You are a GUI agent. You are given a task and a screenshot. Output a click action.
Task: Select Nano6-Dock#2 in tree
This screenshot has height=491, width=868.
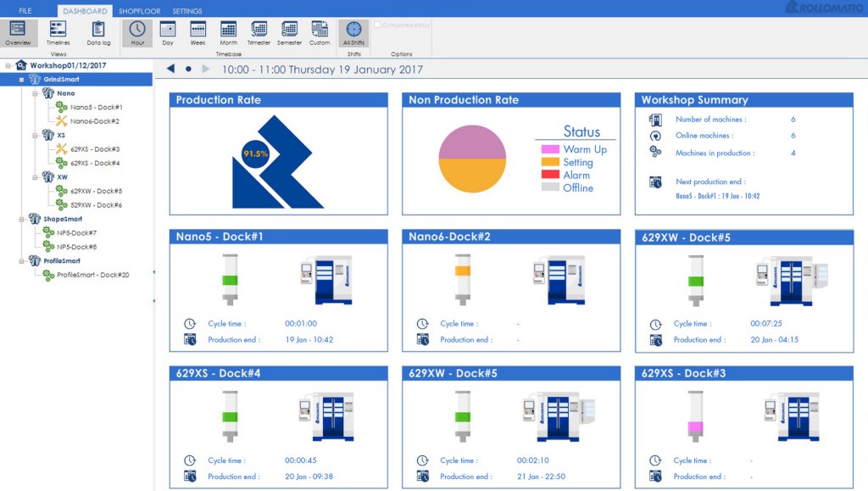[95, 121]
